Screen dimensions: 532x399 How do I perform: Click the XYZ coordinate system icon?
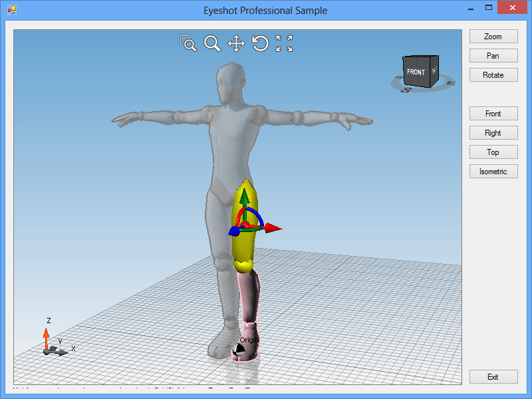pos(52,343)
